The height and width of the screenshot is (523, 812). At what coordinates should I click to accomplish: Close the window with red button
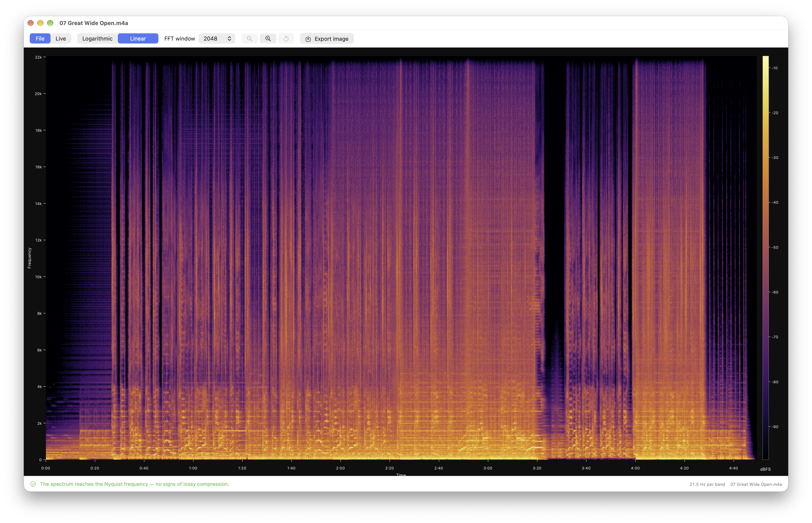click(x=31, y=23)
